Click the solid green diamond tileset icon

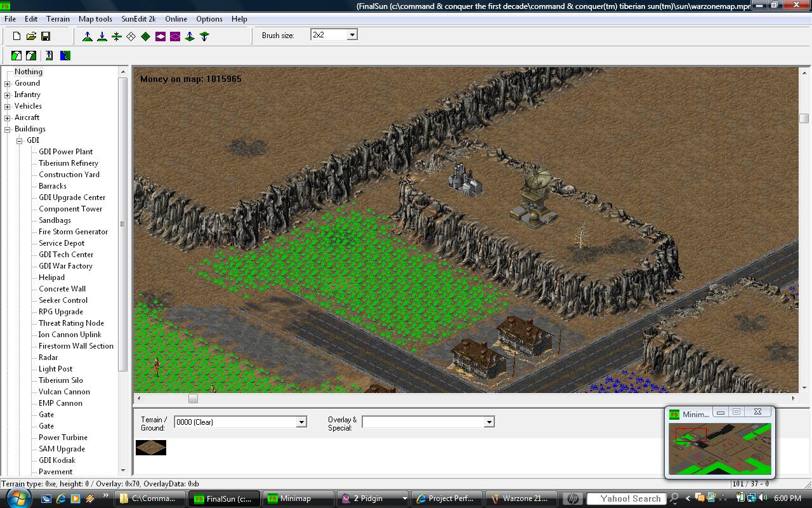click(x=146, y=36)
